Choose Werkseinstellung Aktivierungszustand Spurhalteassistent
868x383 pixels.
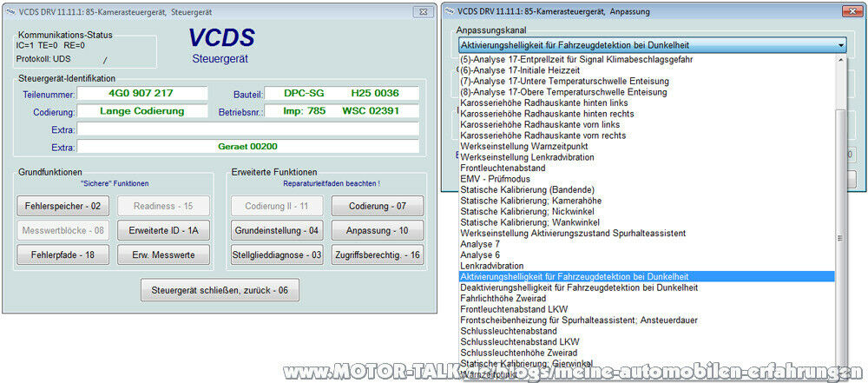pyautogui.click(x=573, y=233)
